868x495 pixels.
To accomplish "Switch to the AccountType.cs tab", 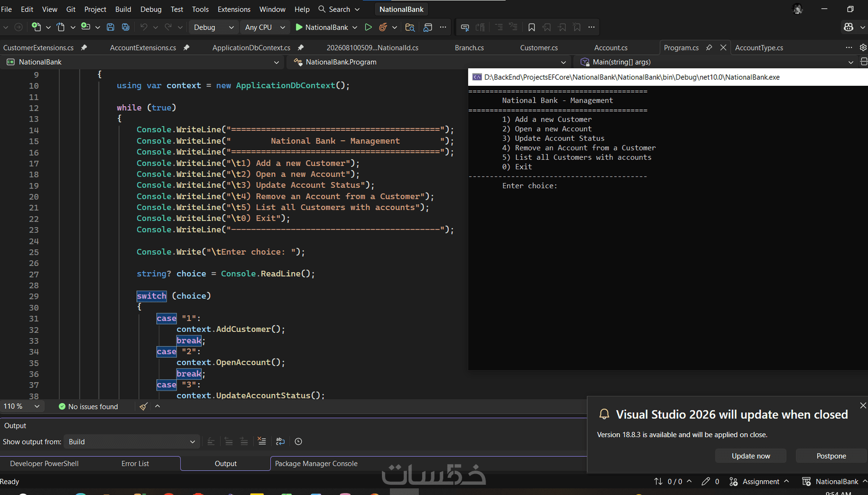I will click(759, 47).
